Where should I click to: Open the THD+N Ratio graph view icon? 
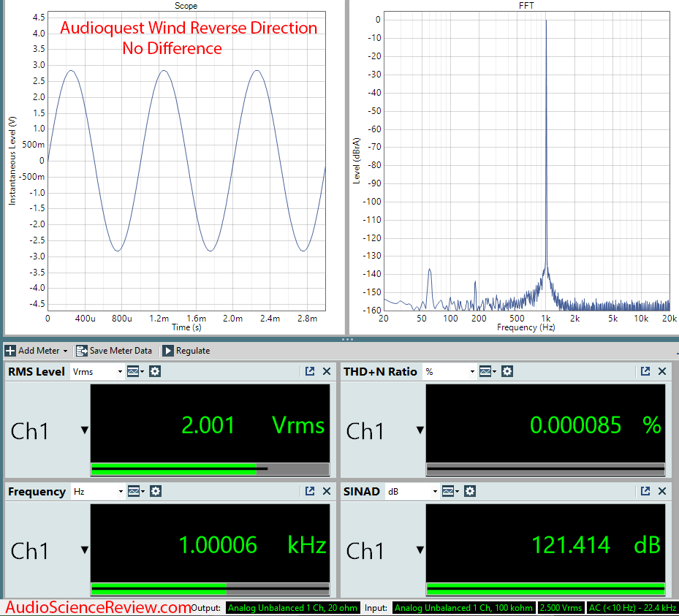[488, 371]
